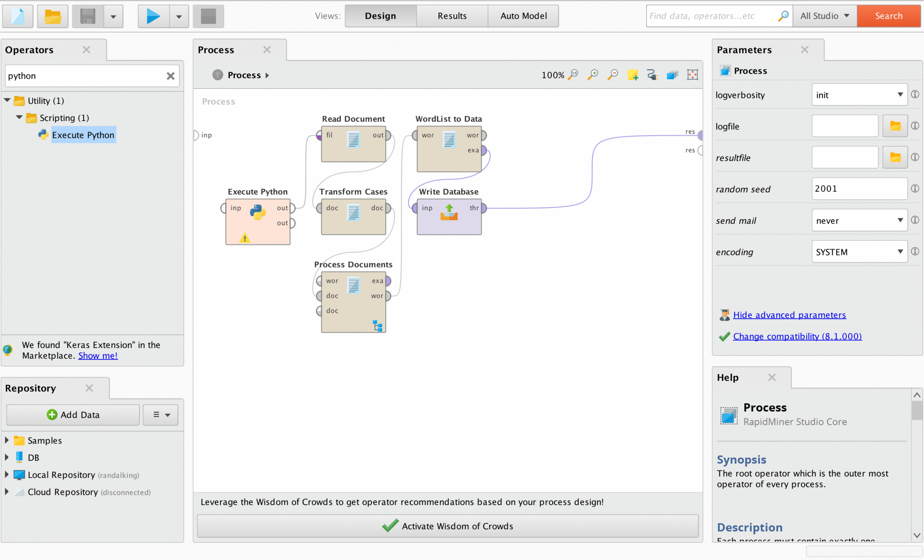Click the operator arrangement layers icon
924x560 pixels.
672,75
